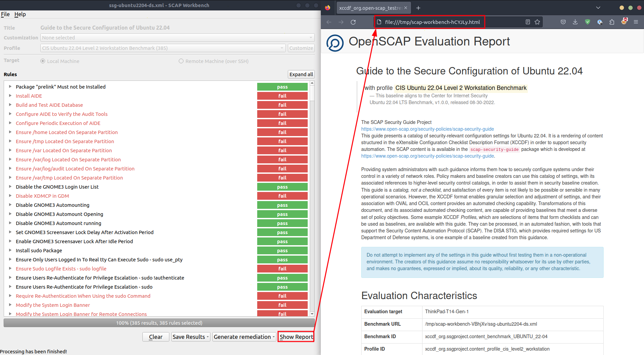This screenshot has height=355, width=644.
Task: Open the Help menu
Action: tap(20, 14)
